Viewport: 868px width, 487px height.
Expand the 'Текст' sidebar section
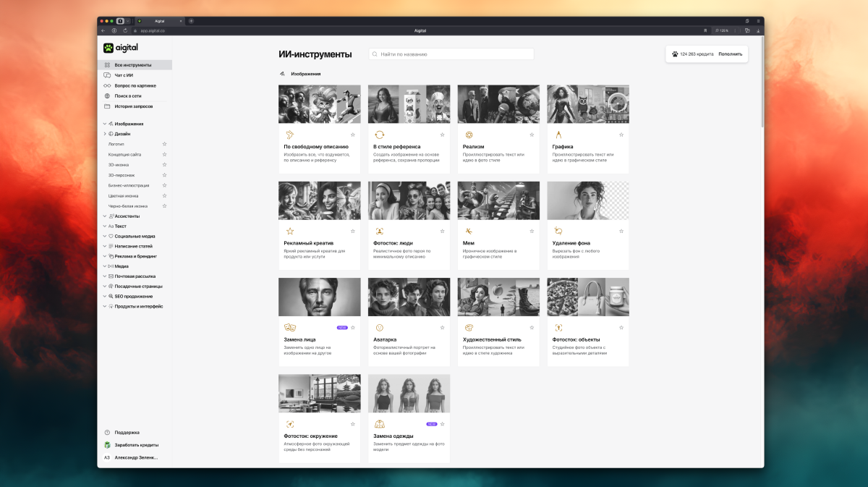click(104, 226)
